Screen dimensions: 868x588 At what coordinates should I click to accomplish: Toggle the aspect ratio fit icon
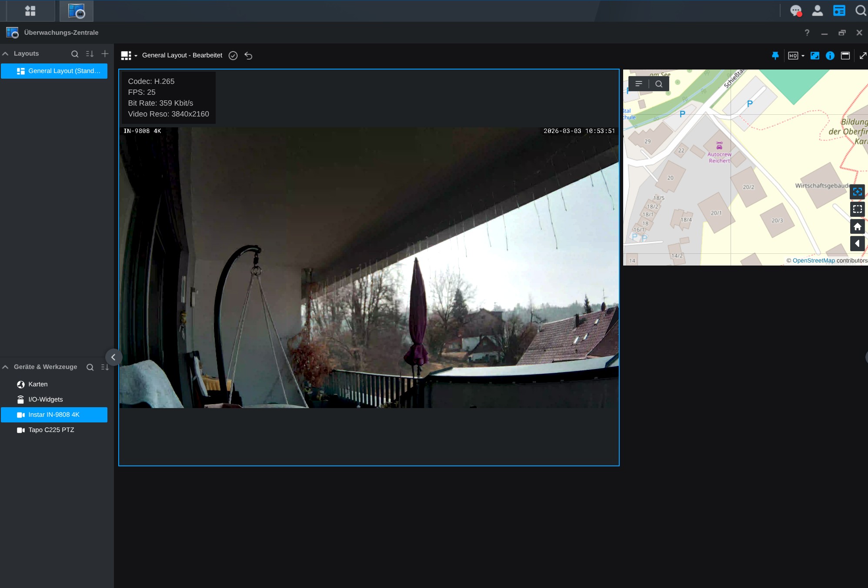click(x=815, y=56)
